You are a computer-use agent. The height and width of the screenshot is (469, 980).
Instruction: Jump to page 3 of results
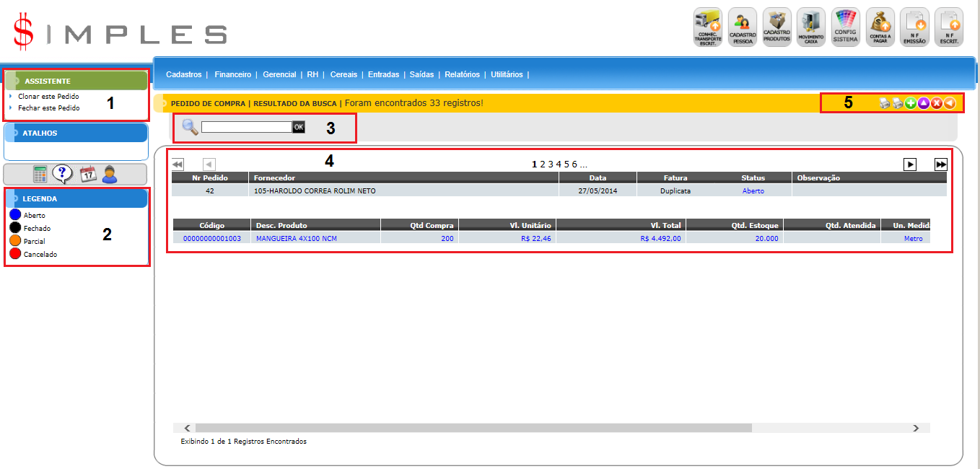(550, 165)
